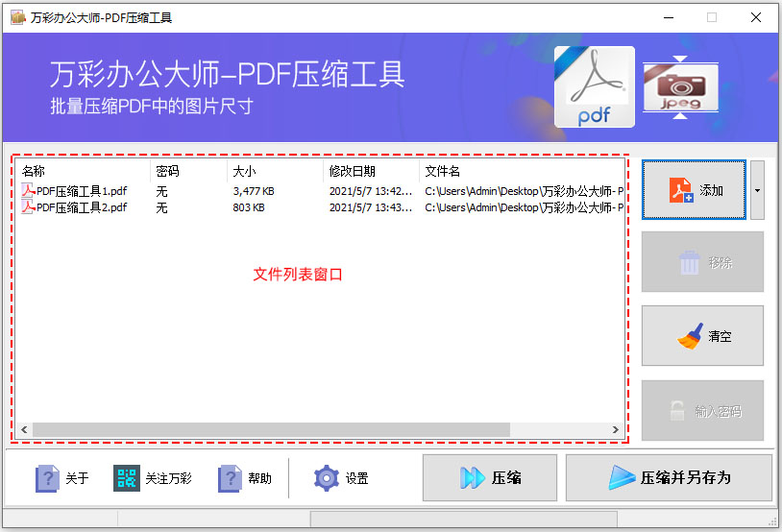
Task: Open the dropdown arrow beside 添加
Action: (x=757, y=190)
